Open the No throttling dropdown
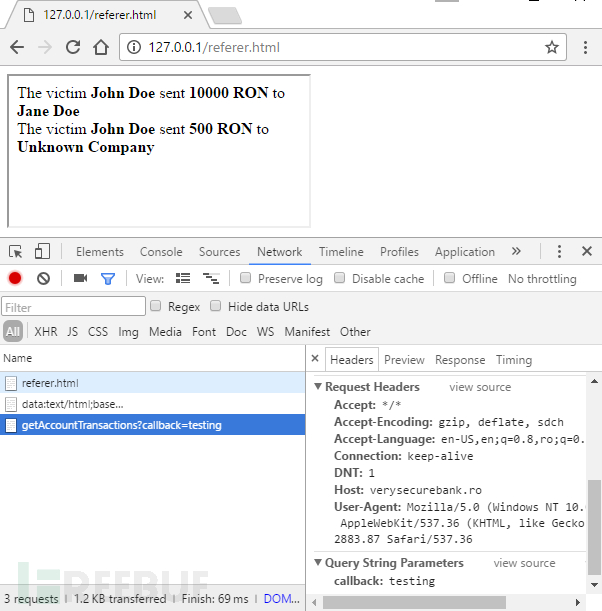This screenshot has width=602, height=611. pyautogui.click(x=542, y=279)
